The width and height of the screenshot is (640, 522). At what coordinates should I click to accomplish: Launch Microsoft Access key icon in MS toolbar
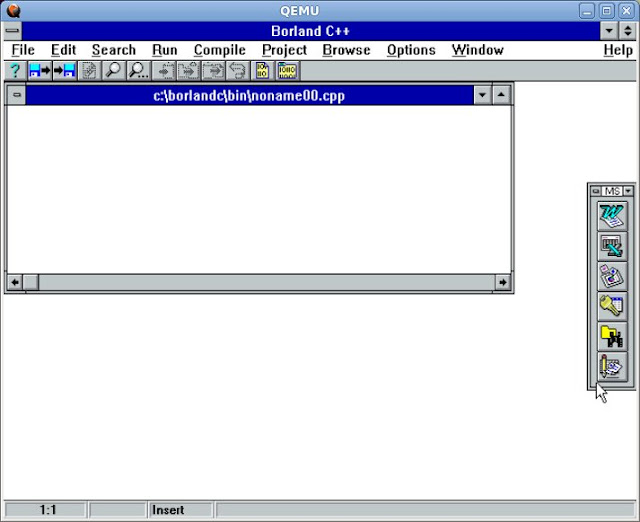612,307
